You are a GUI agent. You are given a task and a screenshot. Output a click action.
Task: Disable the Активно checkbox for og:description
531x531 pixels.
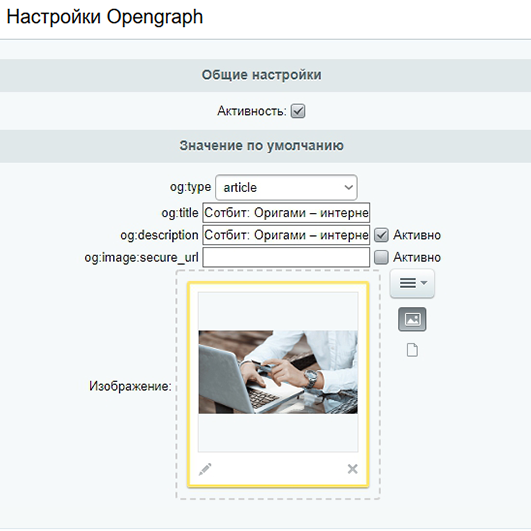381,235
